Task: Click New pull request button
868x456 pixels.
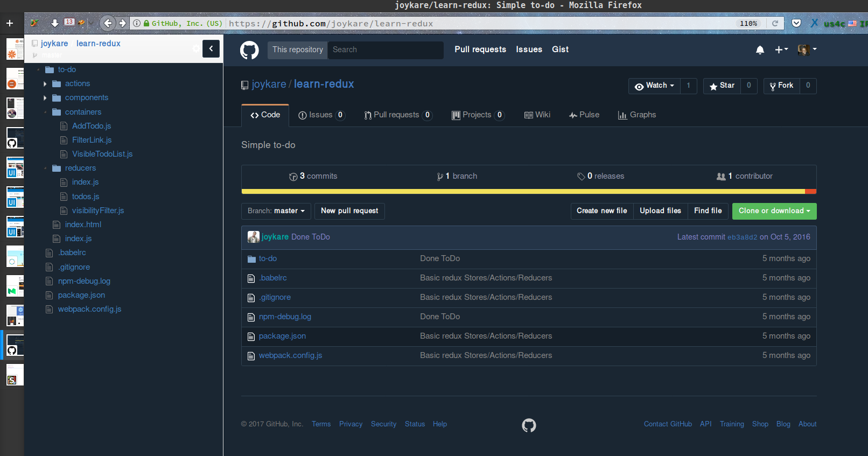Action: click(x=349, y=211)
